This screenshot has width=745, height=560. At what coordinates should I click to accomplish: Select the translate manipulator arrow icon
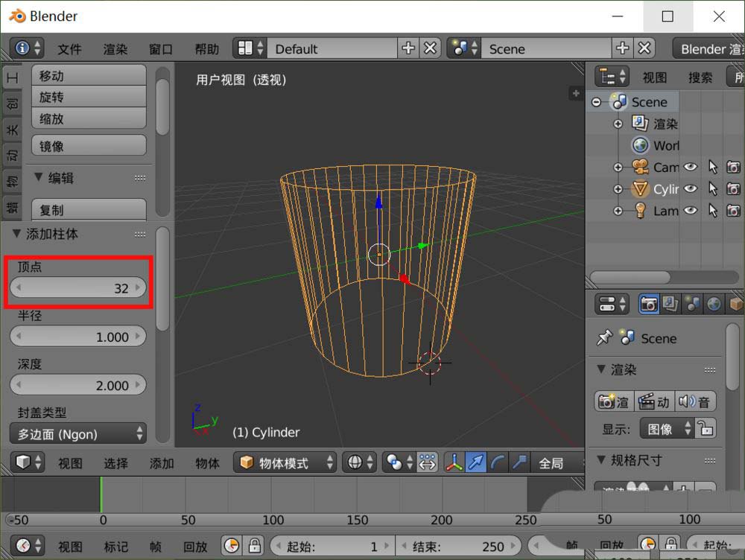475,462
